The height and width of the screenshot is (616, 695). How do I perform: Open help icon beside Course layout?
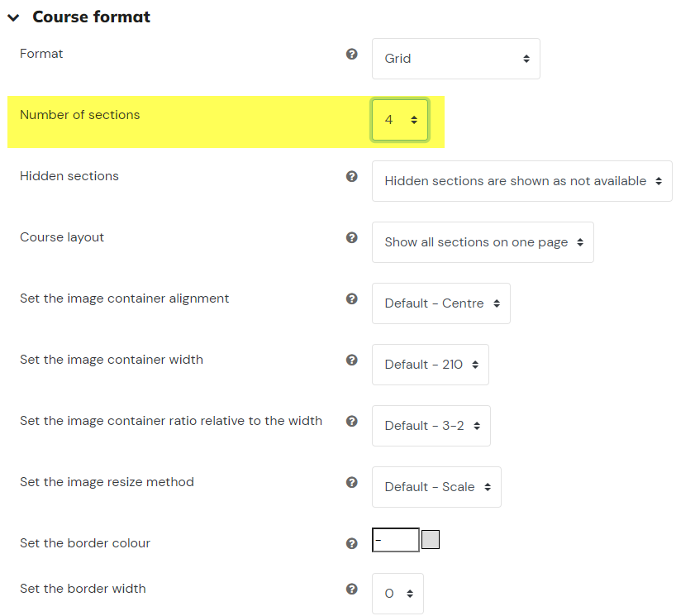click(x=351, y=237)
